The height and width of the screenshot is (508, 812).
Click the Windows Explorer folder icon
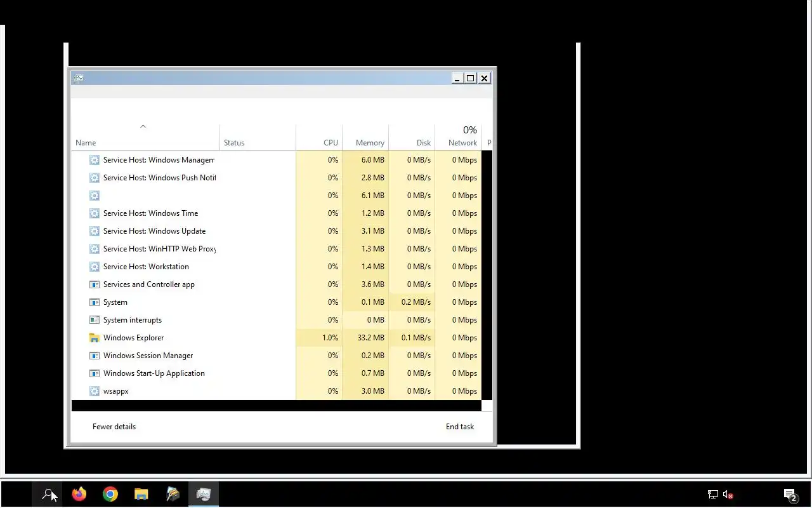pyautogui.click(x=95, y=338)
